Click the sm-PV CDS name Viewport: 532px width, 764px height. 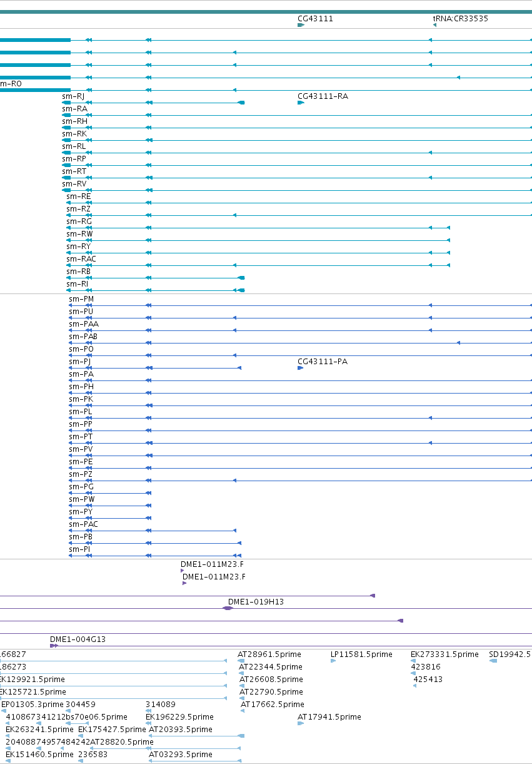[x=81, y=449]
